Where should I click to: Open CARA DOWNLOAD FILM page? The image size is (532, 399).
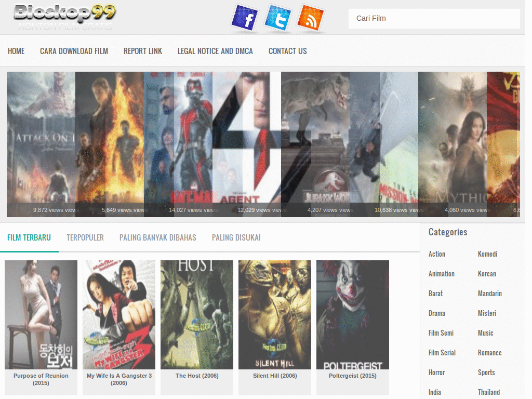tap(74, 51)
